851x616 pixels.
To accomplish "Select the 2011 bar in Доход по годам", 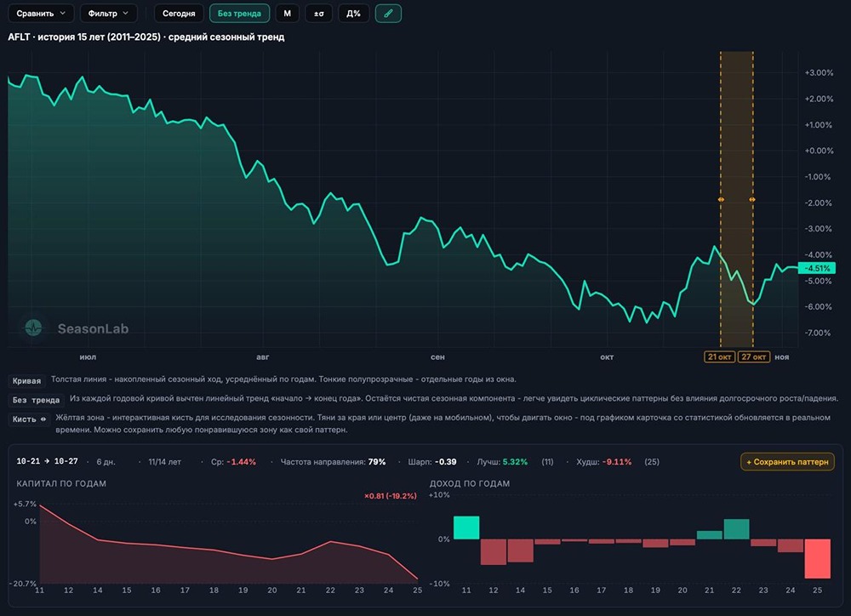I will click(x=466, y=528).
